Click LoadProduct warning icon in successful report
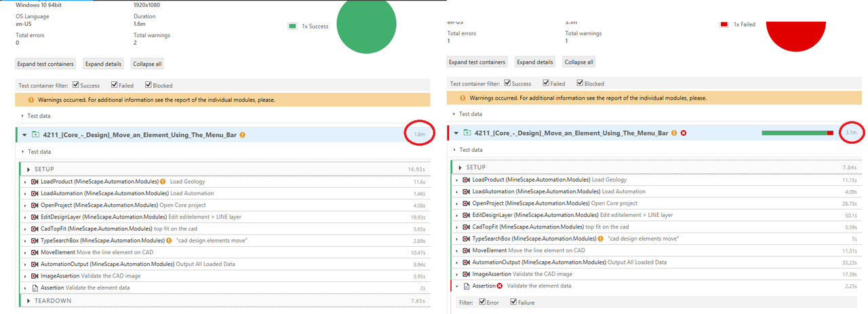Image resolution: width=868 pixels, height=314 pixels. point(163,182)
